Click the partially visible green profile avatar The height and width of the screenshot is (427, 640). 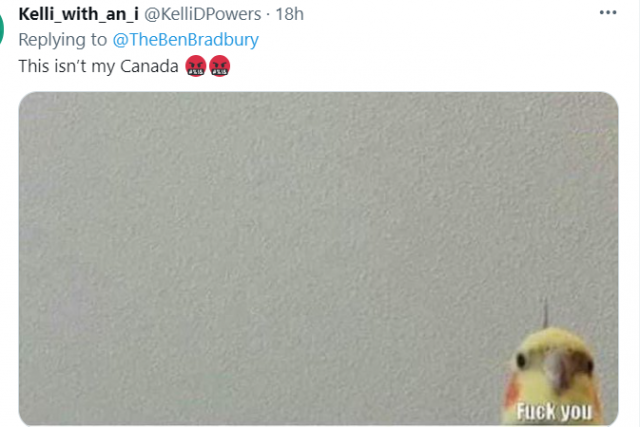tap(1, 29)
